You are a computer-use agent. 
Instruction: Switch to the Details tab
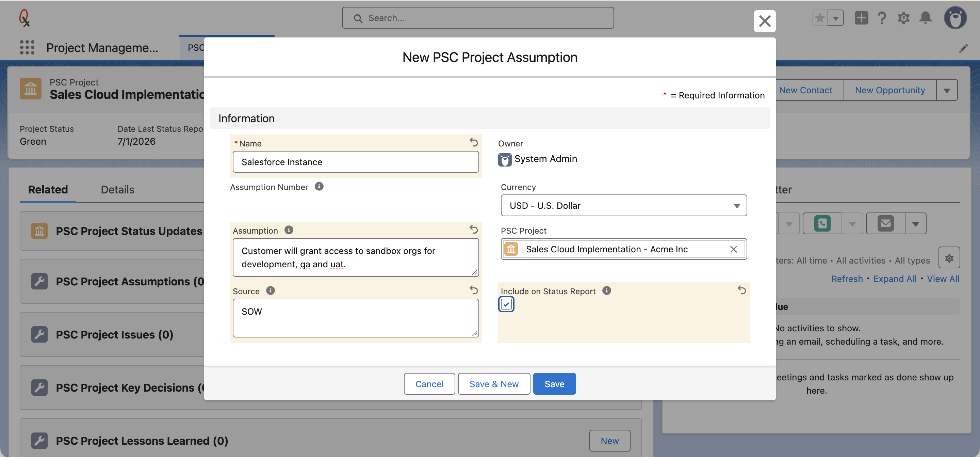tap(117, 189)
